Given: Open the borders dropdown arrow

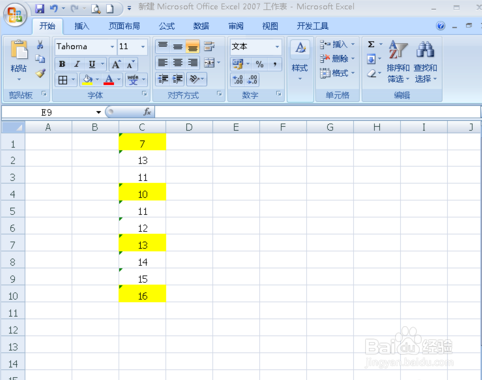Looking at the screenshot, I should click(x=73, y=80).
